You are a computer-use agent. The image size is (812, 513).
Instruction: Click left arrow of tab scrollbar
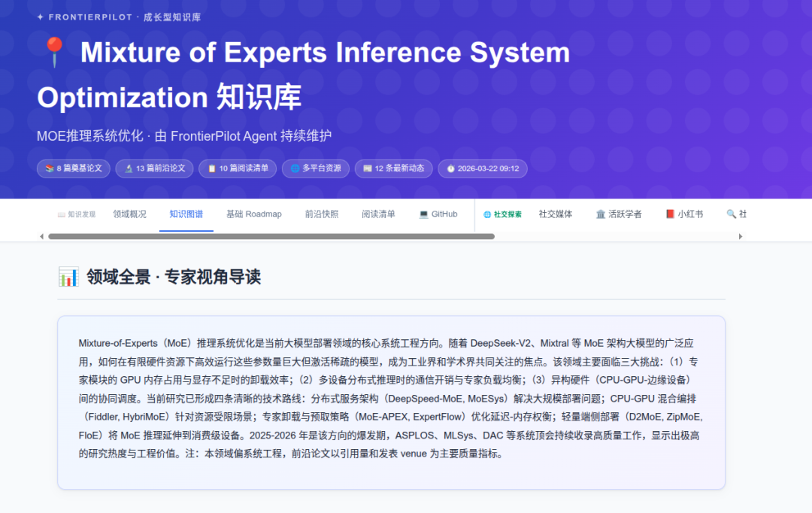point(42,236)
